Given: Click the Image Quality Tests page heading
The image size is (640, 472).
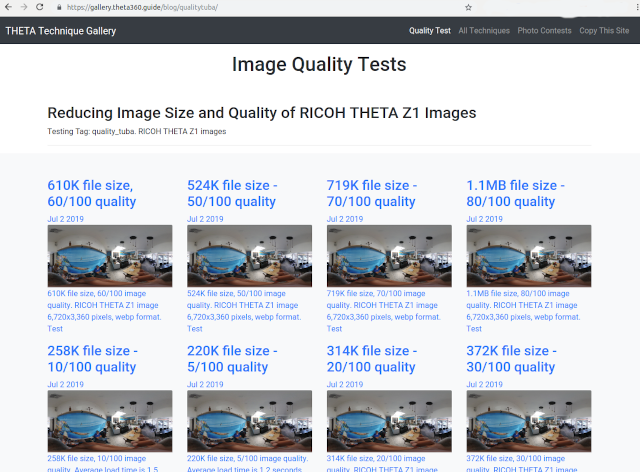Looking at the screenshot, I should point(319,65).
